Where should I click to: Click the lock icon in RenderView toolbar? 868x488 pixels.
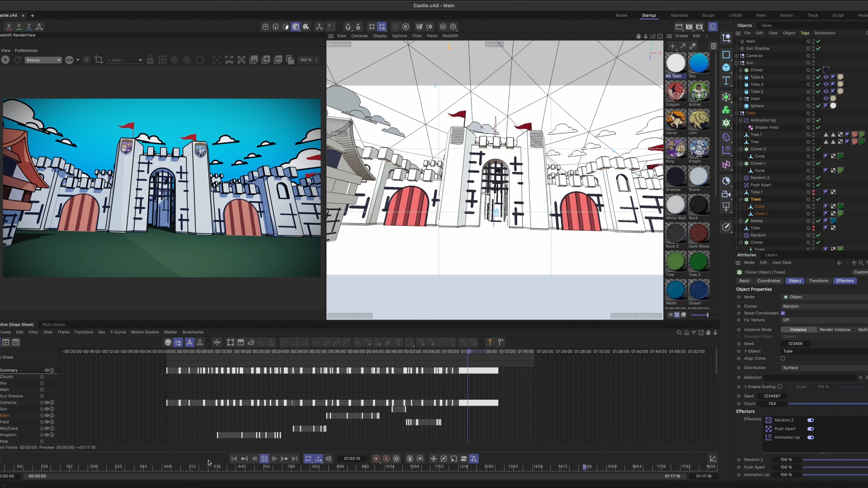pyautogui.click(x=150, y=60)
